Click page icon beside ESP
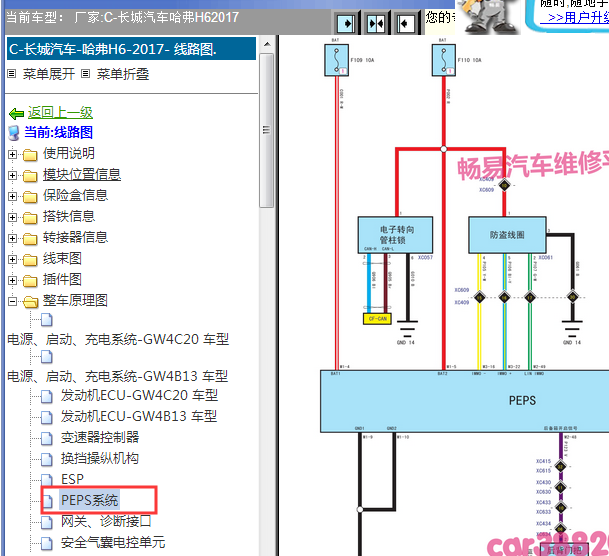 point(47,480)
